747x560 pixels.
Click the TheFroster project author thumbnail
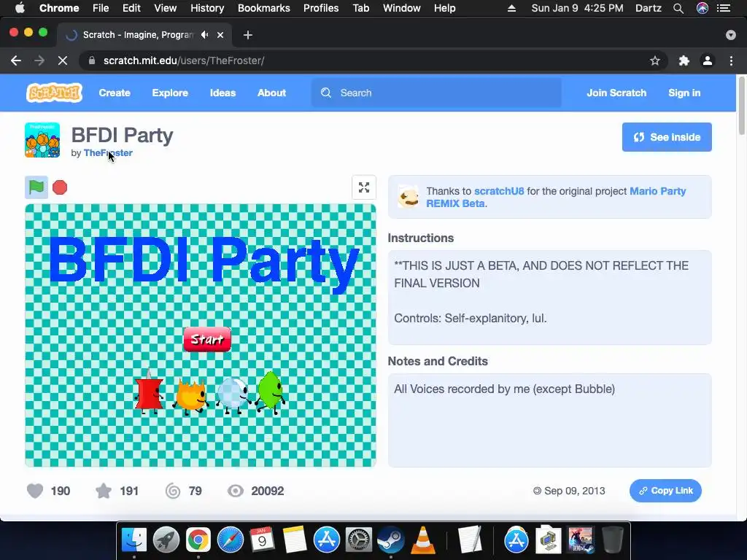point(42,140)
